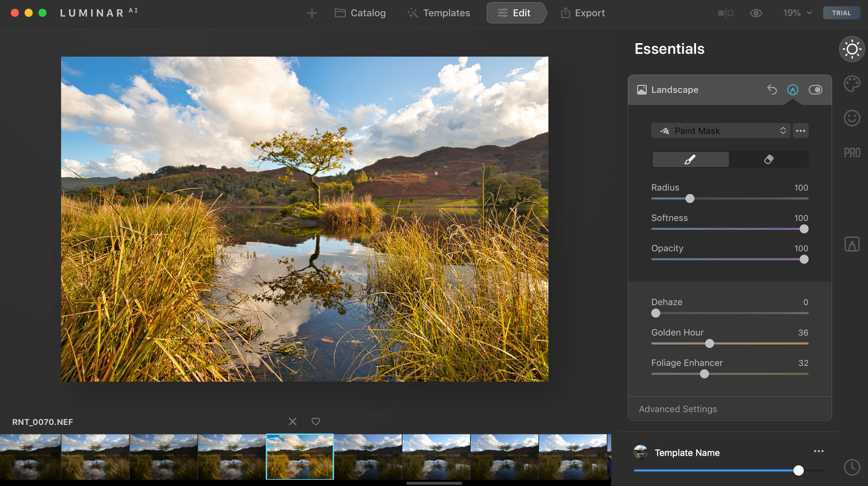The height and width of the screenshot is (486, 868).
Task: Select the highlighted current filmstrip thumbnail
Action: 300,457
